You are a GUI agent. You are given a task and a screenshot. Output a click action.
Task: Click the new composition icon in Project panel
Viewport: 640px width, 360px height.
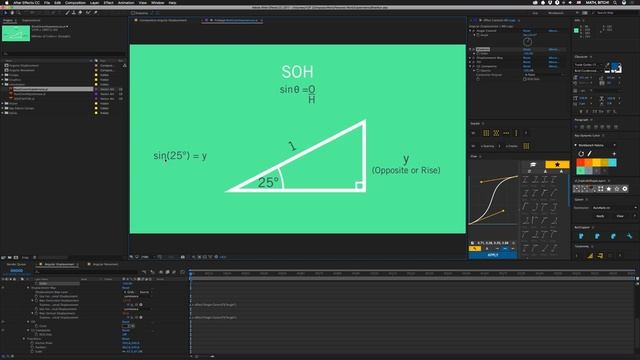[16, 258]
